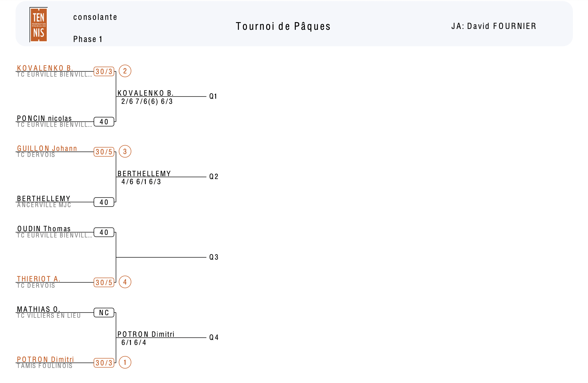Click the Q3 qualifier label
588x383 pixels.
click(214, 257)
